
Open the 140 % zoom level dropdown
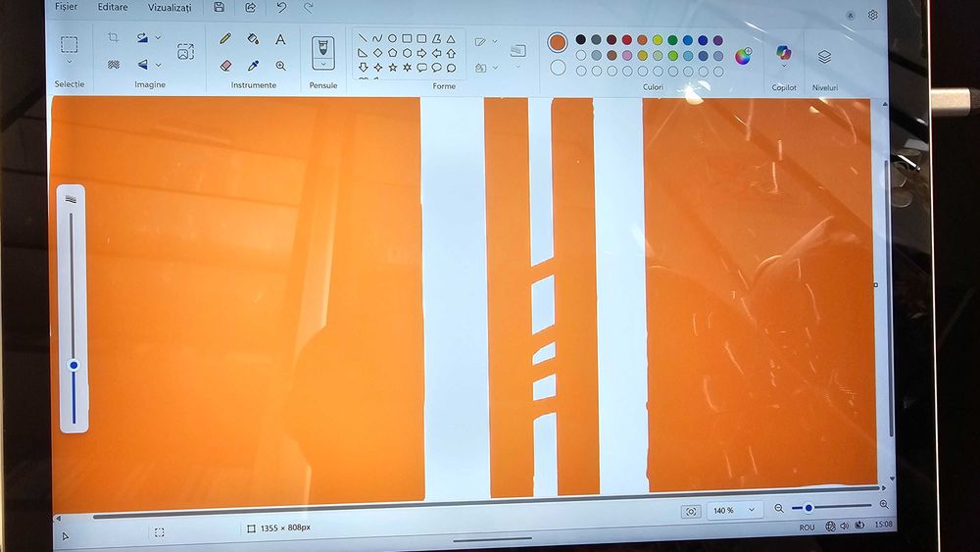[735, 510]
